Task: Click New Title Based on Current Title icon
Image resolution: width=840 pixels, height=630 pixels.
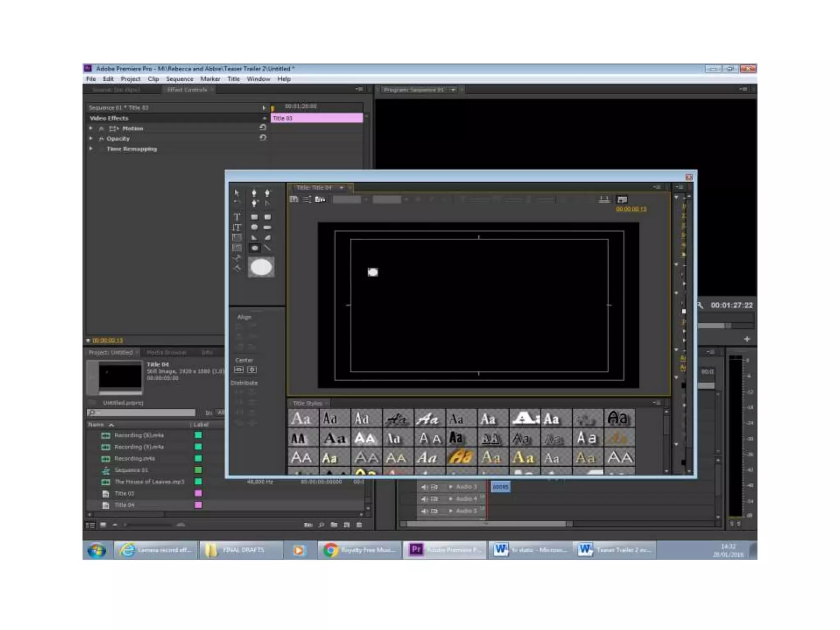Action: (x=294, y=199)
